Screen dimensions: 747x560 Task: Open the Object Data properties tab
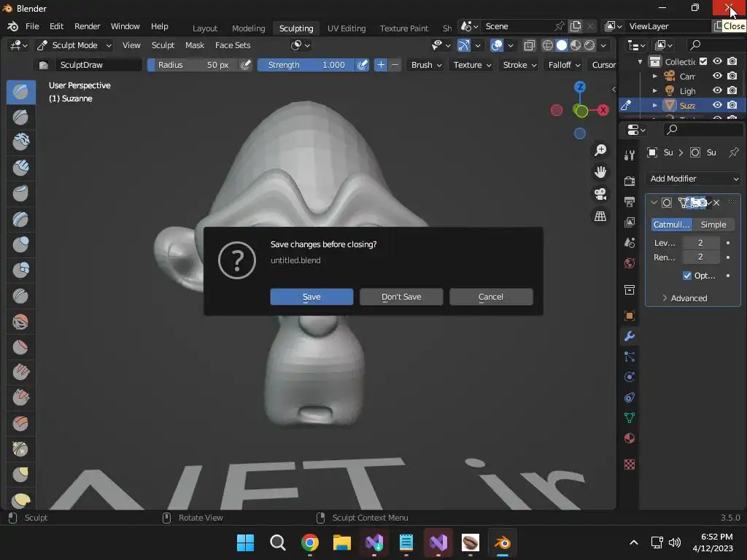click(x=630, y=418)
